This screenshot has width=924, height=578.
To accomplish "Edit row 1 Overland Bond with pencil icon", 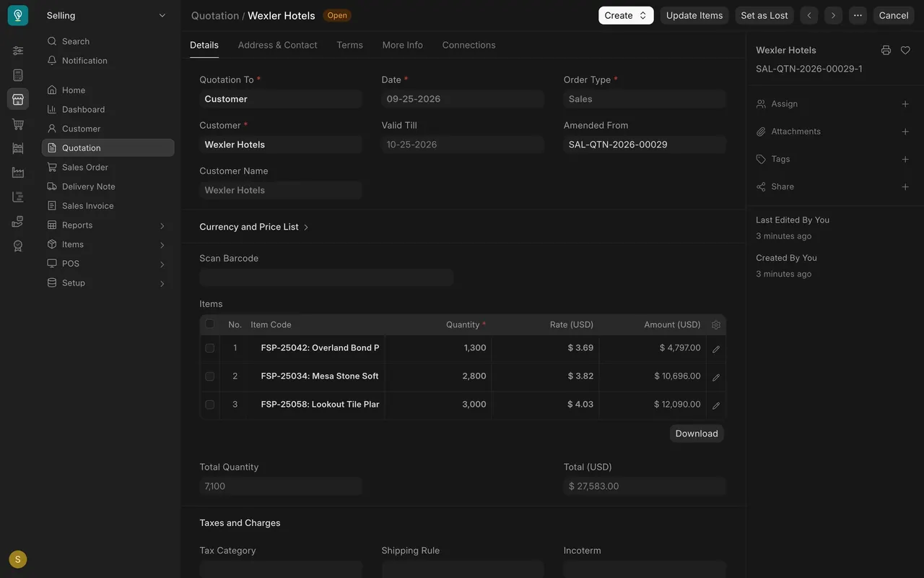I will pyautogui.click(x=716, y=349).
